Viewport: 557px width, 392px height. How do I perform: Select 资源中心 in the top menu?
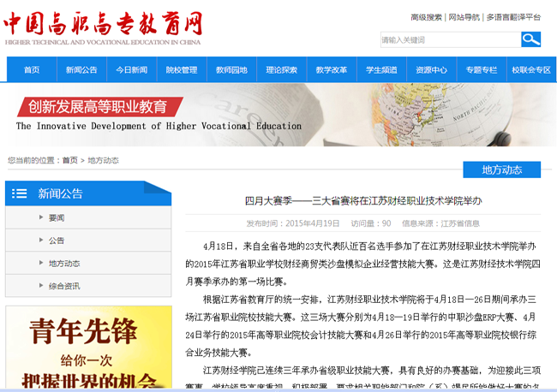[431, 70]
